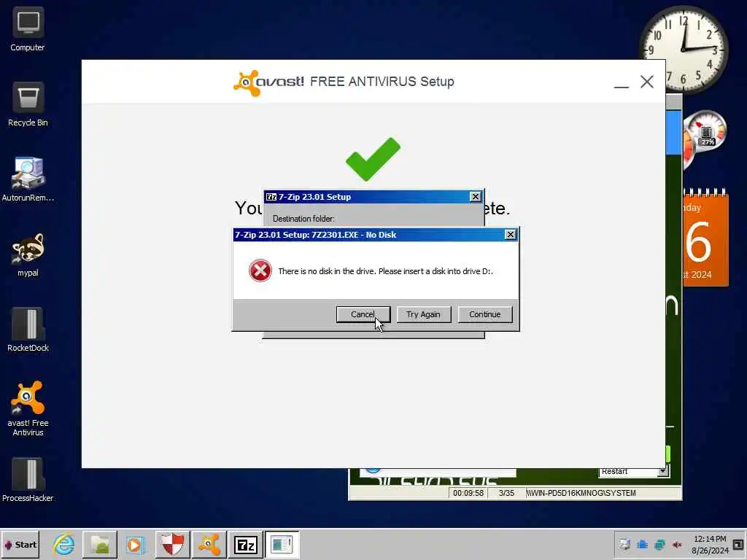Click the show desktop tray button
The image size is (747, 560).
[738, 545]
